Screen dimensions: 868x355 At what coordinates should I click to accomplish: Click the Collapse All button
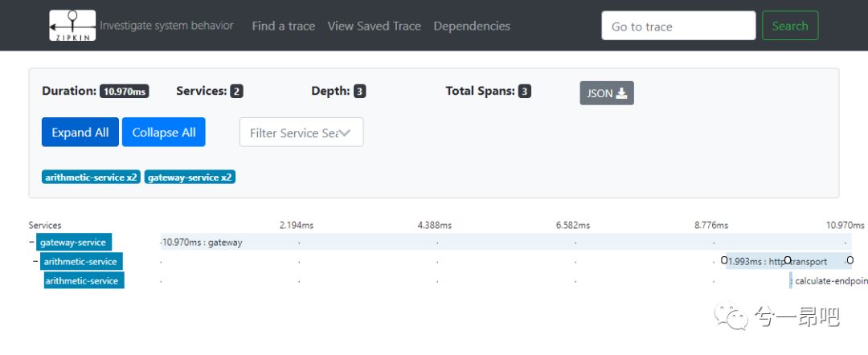(x=164, y=133)
